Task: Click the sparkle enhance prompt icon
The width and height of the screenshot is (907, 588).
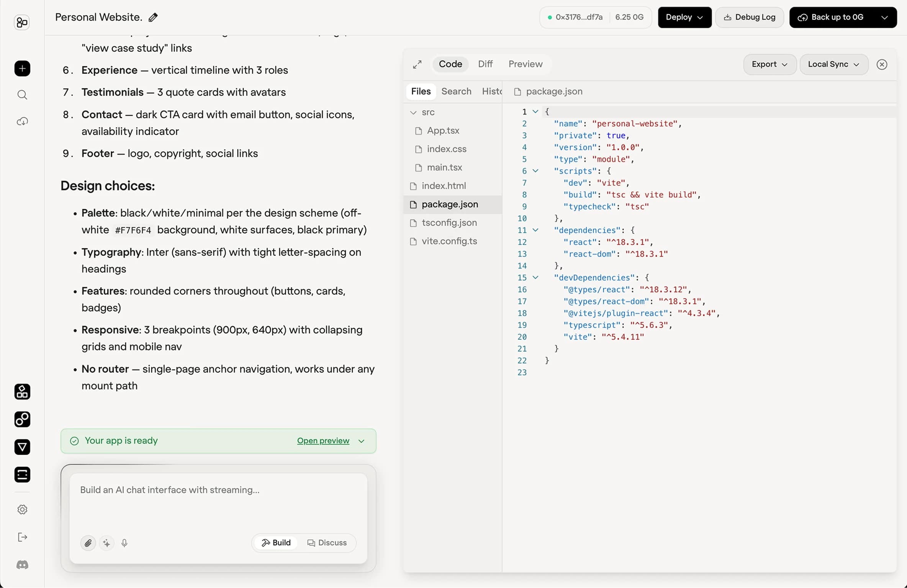Action: click(x=106, y=543)
